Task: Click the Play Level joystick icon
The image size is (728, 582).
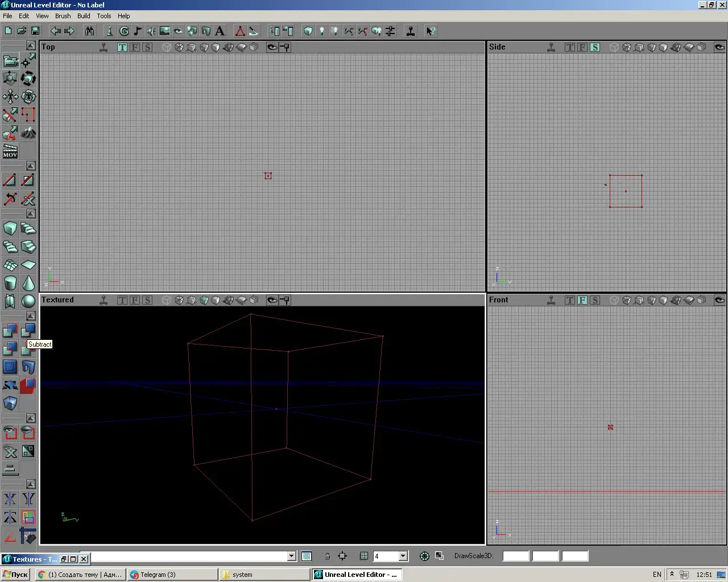Action: [410, 31]
